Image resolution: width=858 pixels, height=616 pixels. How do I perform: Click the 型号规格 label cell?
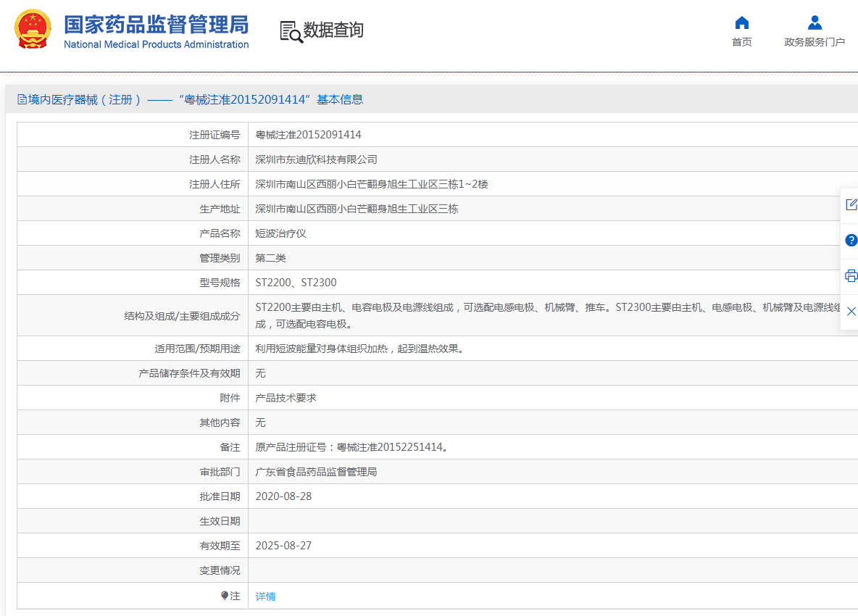coord(133,283)
